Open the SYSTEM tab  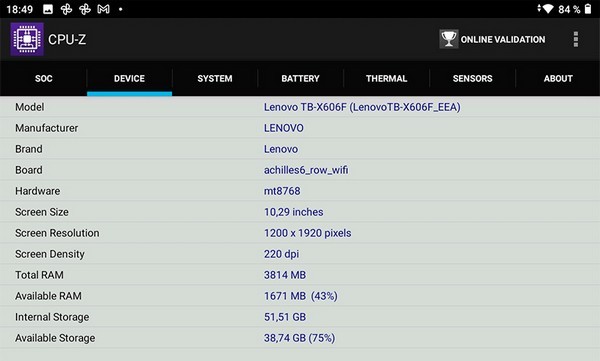coord(215,78)
